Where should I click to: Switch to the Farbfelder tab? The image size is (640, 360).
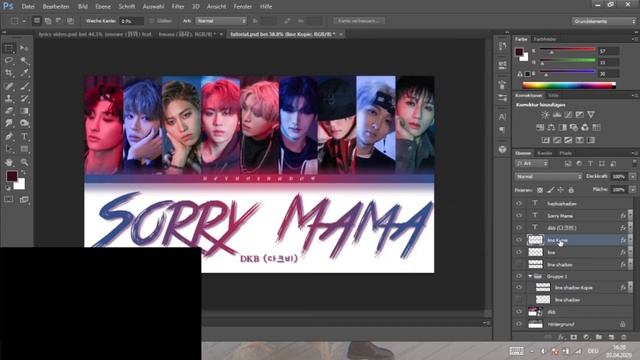[x=545, y=39]
